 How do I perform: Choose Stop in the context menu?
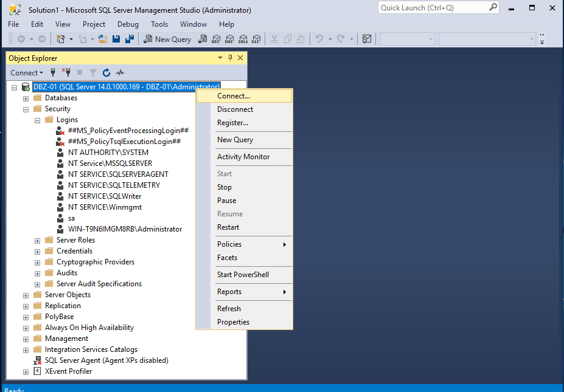coord(244,187)
